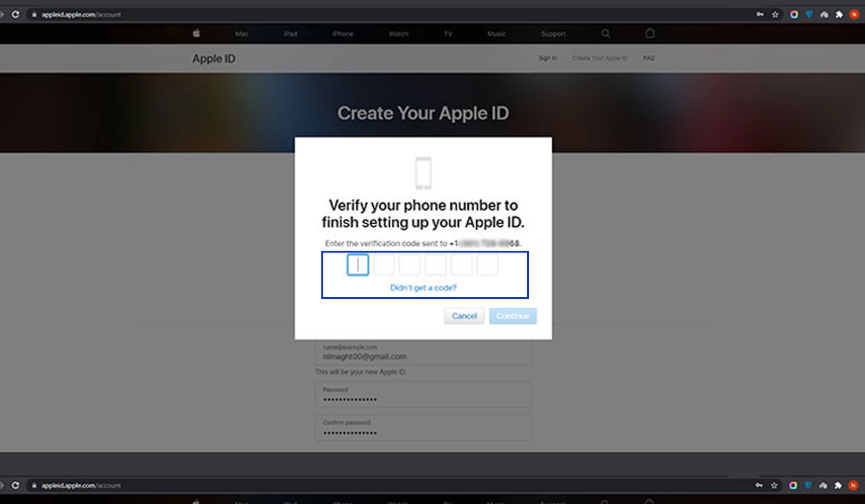Open the Music menu in Apple's nav bar

click(497, 34)
